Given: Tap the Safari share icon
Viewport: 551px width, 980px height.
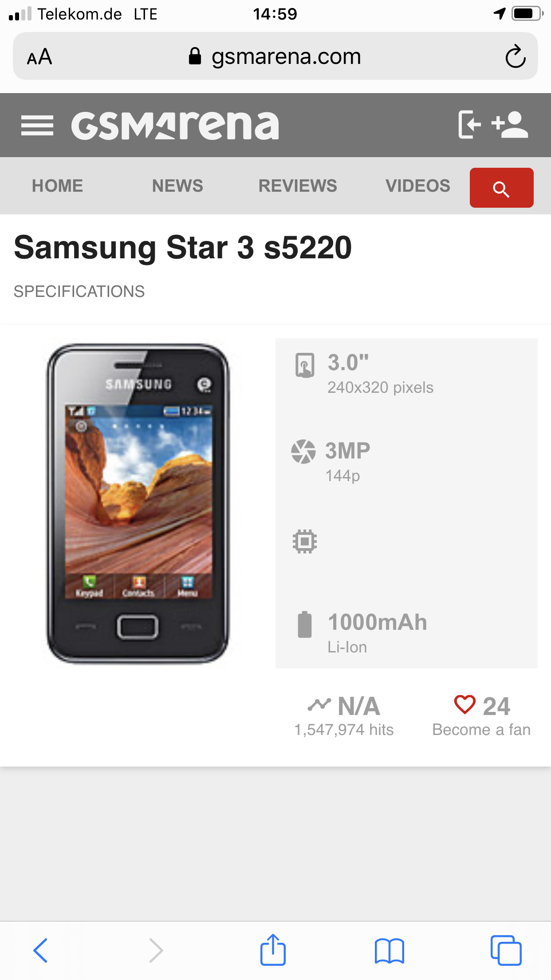Looking at the screenshot, I should pos(273,950).
